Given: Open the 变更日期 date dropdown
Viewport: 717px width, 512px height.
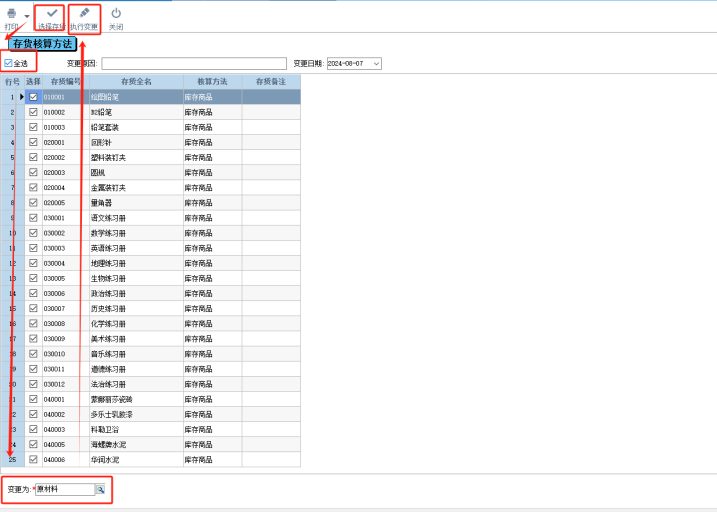Looking at the screenshot, I should 376,64.
